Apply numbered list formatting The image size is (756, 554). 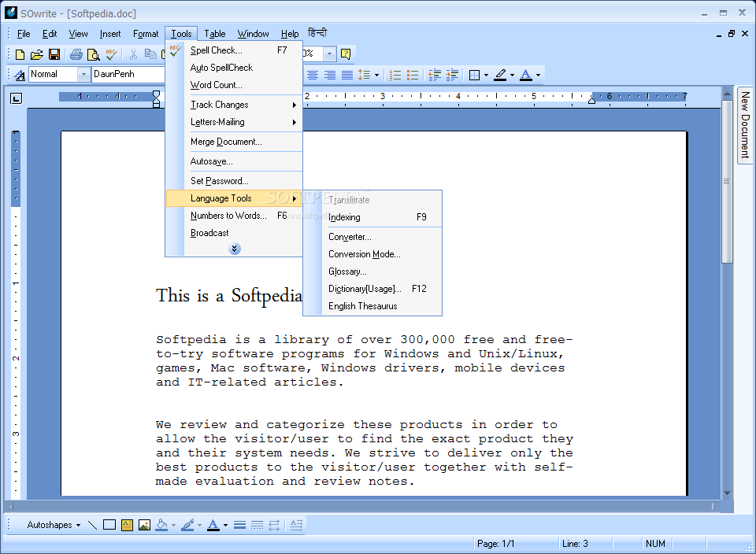pos(395,75)
